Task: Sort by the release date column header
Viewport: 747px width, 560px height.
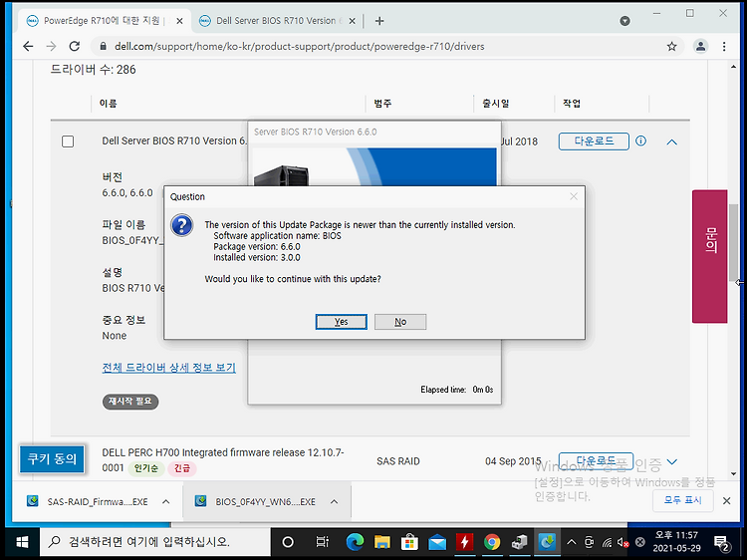Action: pyautogui.click(x=495, y=104)
